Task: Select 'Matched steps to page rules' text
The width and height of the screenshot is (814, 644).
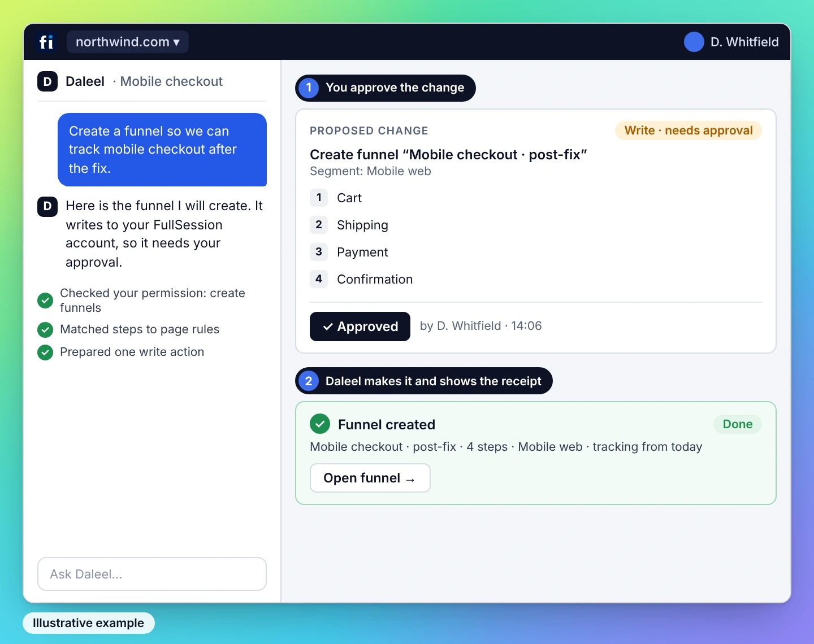Action: [x=140, y=329]
